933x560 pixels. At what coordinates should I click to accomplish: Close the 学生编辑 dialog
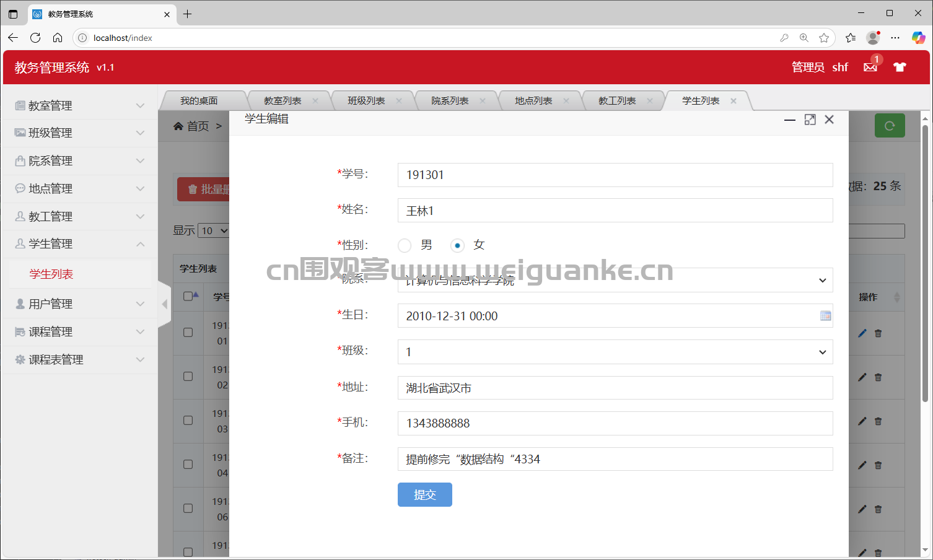pyautogui.click(x=829, y=120)
